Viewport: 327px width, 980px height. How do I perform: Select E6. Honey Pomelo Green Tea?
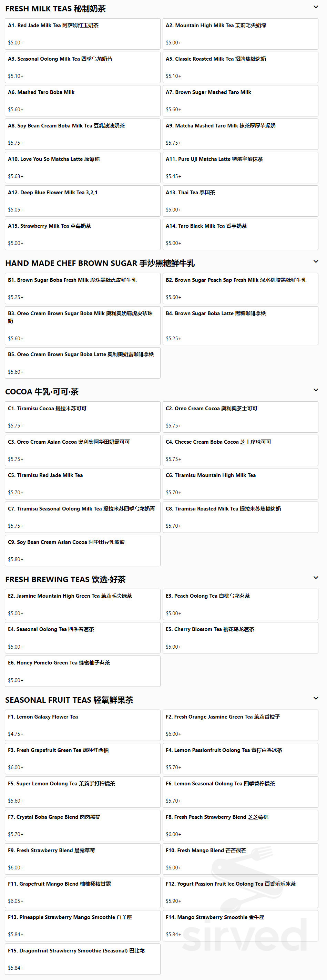click(83, 671)
